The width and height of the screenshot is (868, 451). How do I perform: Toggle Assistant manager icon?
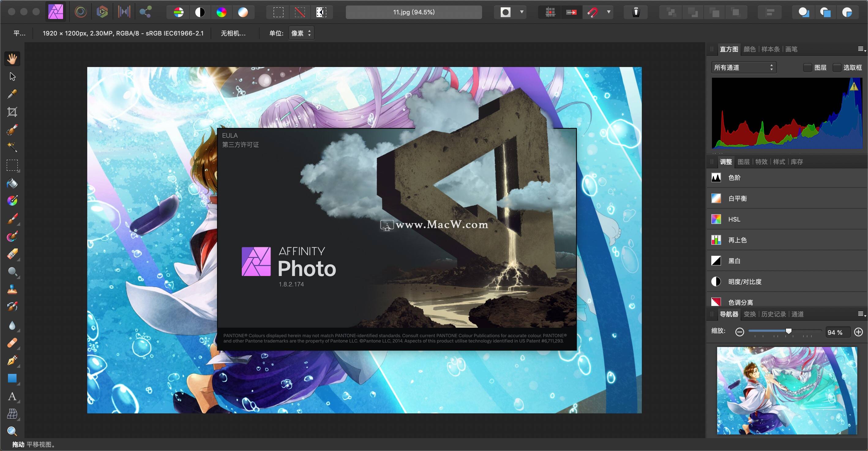[x=636, y=13]
